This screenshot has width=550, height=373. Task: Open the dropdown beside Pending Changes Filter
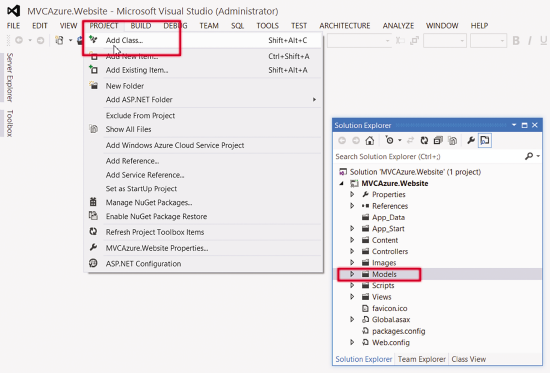pos(400,140)
